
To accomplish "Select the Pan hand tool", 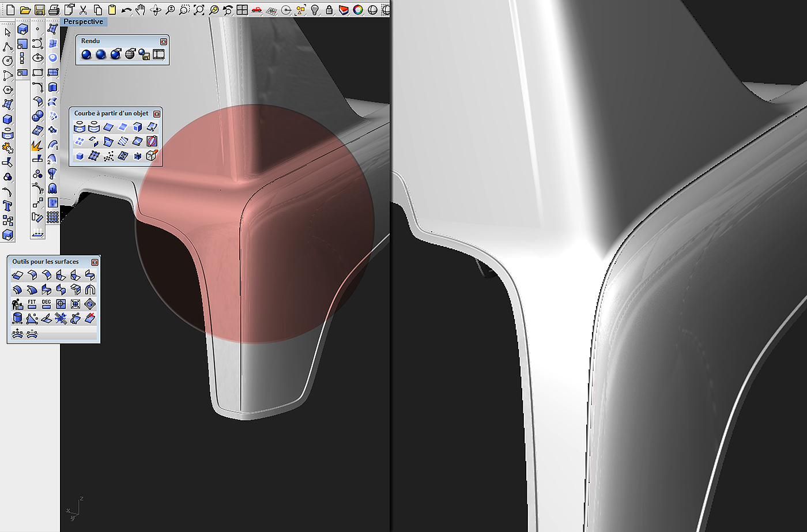I will click(141, 10).
